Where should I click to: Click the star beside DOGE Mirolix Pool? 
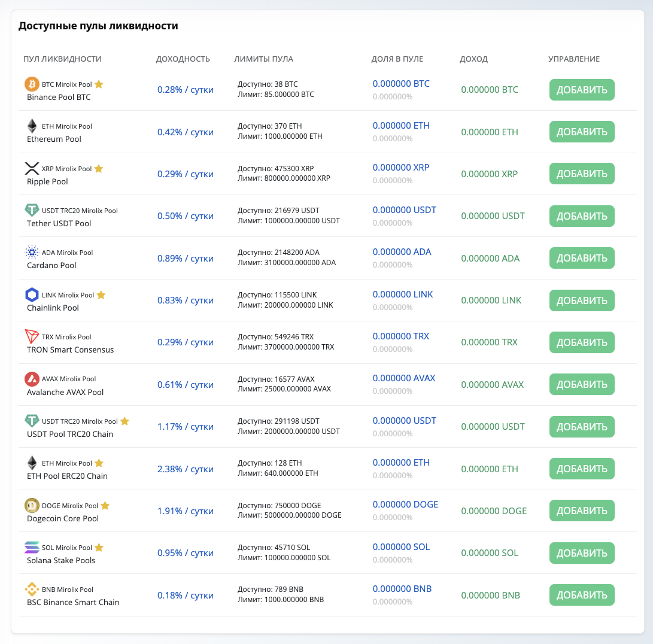click(x=105, y=506)
